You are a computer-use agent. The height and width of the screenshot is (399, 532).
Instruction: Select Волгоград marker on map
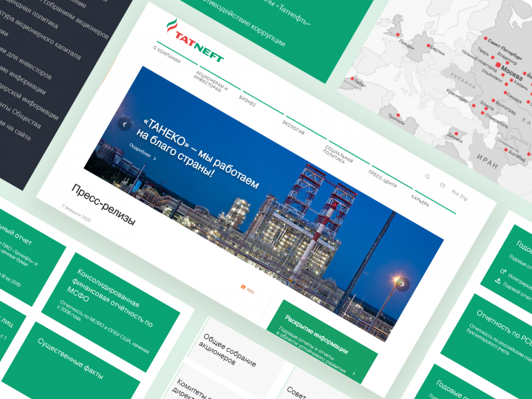(492, 100)
